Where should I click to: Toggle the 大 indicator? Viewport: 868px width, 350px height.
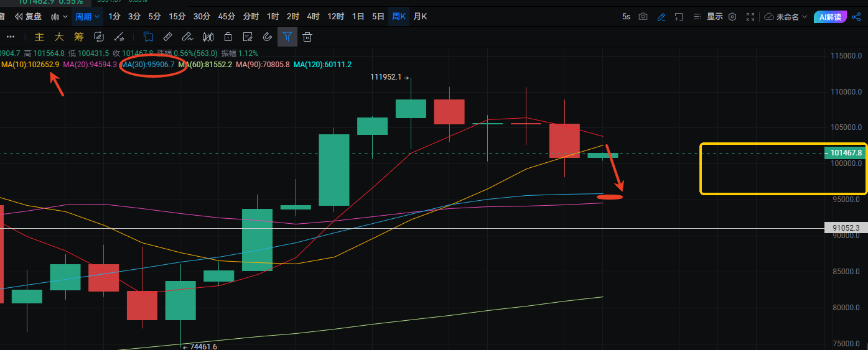59,37
